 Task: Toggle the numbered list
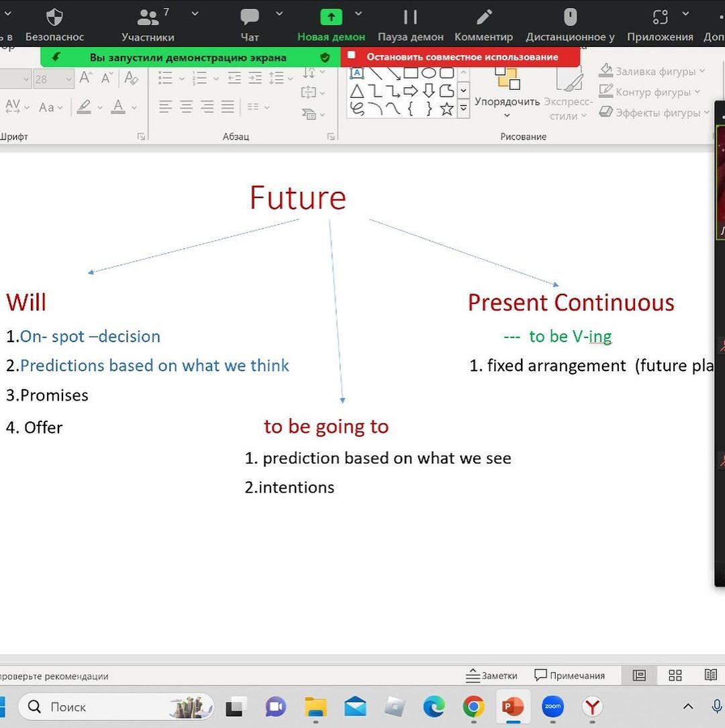click(200, 78)
